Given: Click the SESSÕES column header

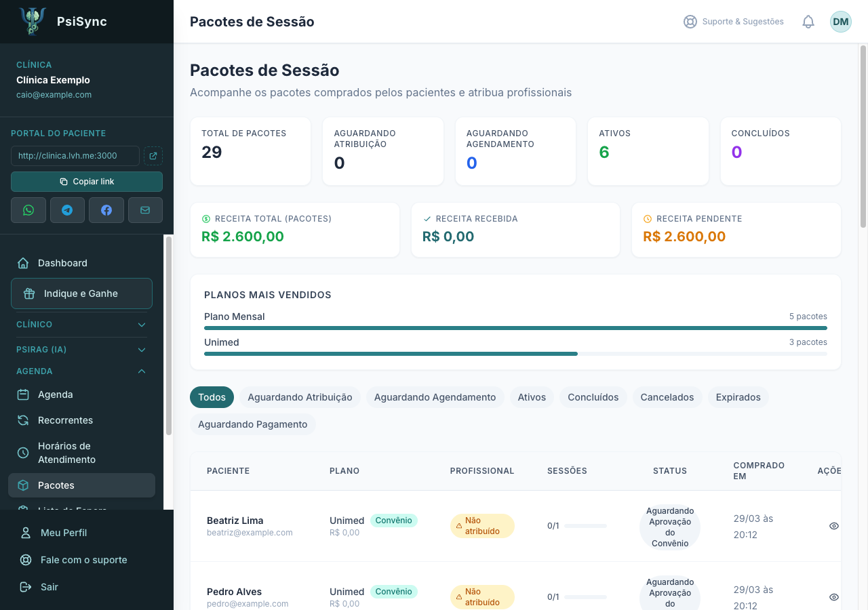Looking at the screenshot, I should (x=567, y=471).
